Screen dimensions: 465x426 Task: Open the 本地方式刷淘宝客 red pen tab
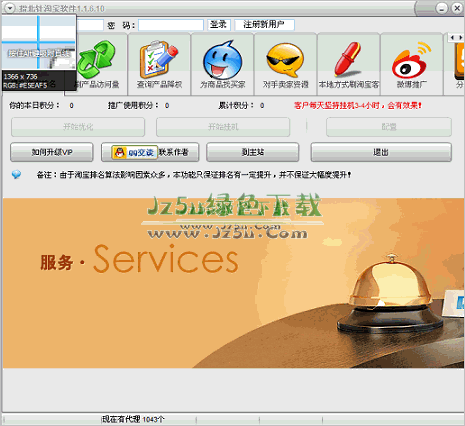click(x=349, y=64)
